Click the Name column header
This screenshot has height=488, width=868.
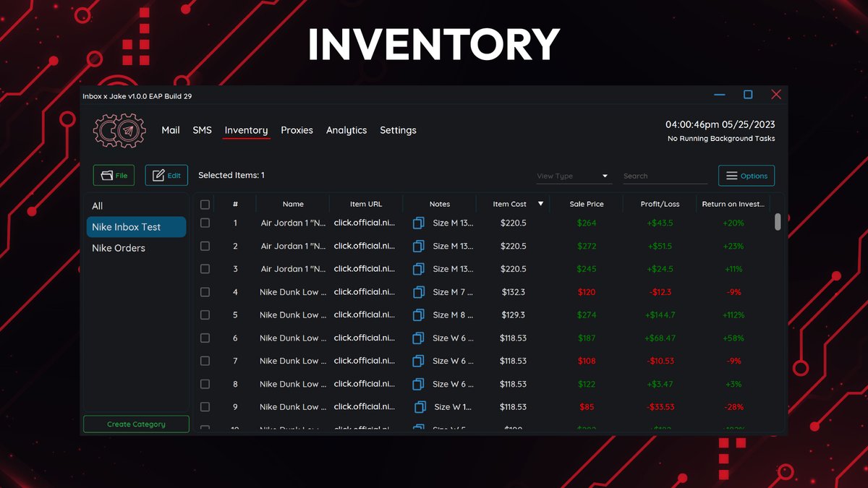coord(293,204)
